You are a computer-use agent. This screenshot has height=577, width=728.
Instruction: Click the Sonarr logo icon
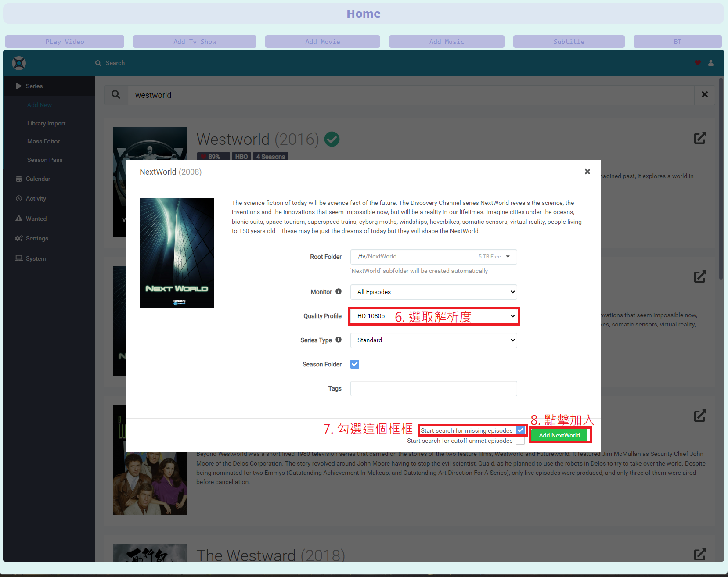19,63
